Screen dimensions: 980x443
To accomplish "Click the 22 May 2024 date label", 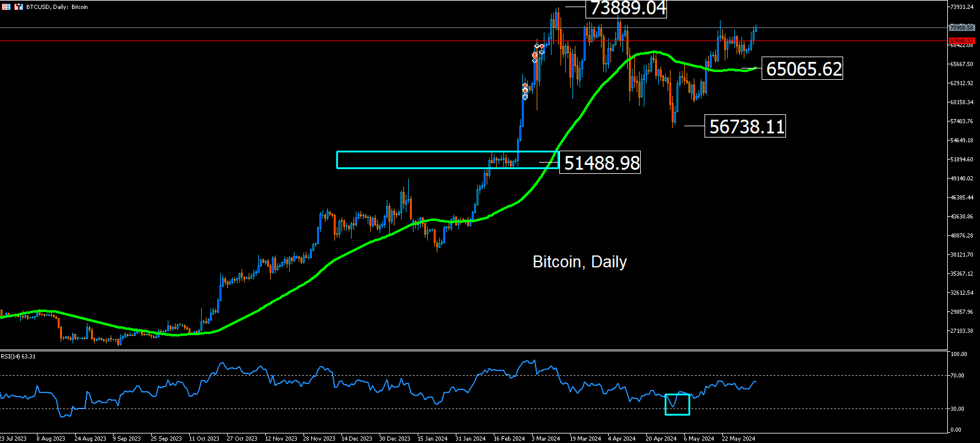I will (738, 439).
